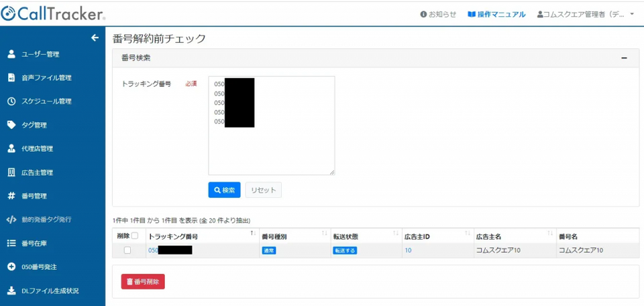
Task: Collapse the 番号検索 panel with the minus
Action: pos(625,58)
